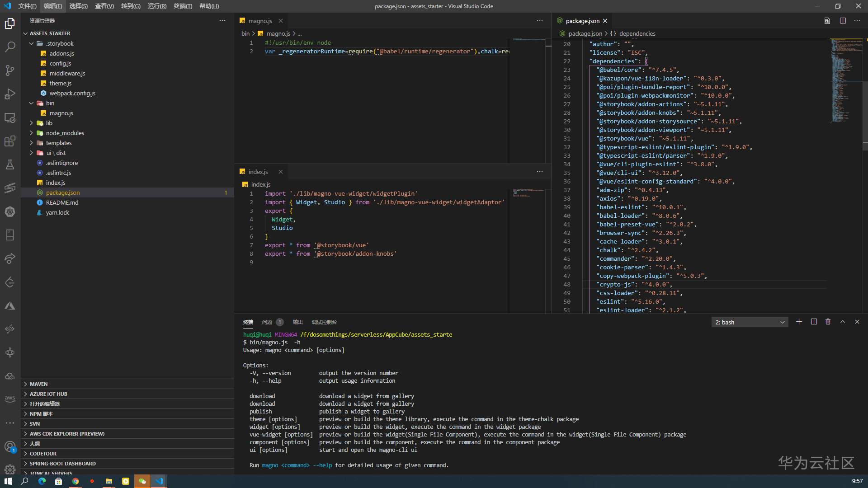The width and height of the screenshot is (868, 488).
Task: Open the Source Control view
Action: click(x=10, y=70)
